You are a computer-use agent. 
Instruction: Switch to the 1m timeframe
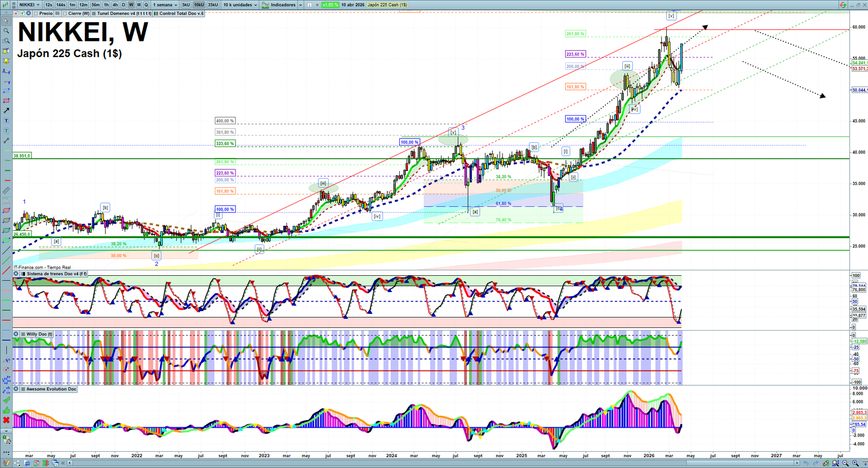coord(72,5)
